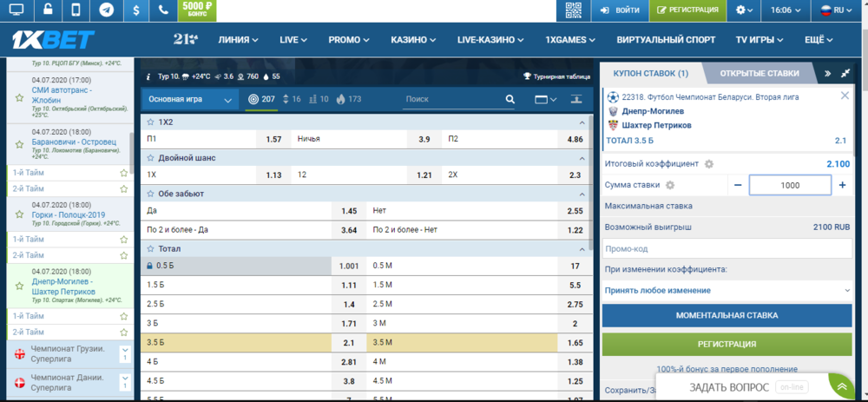Click the magnifier search icon
This screenshot has height=402, width=868.
point(510,100)
